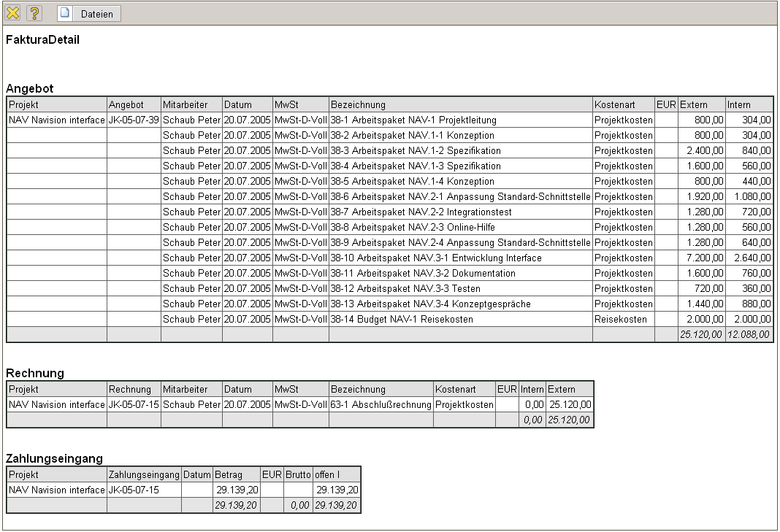This screenshot has height=532, width=780.
Task: Click the 38-10 Entwicklung Interface entry
Action: (x=436, y=258)
